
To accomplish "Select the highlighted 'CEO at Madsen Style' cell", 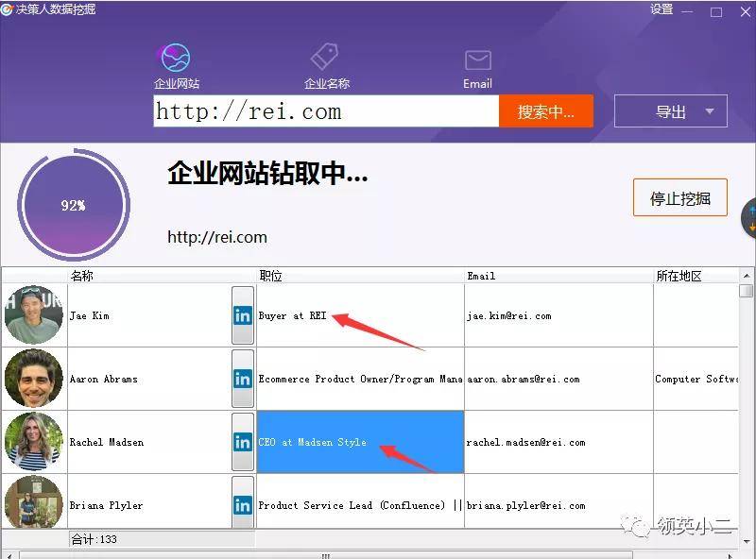I will click(360, 442).
